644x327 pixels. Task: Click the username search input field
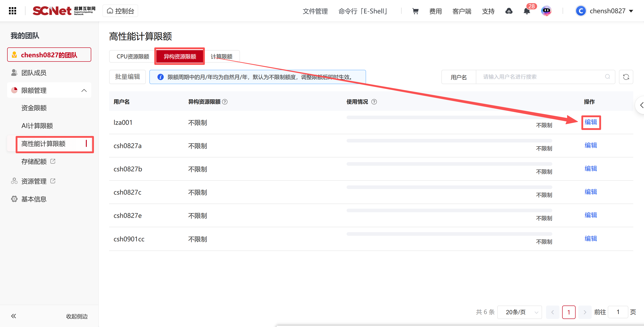542,77
